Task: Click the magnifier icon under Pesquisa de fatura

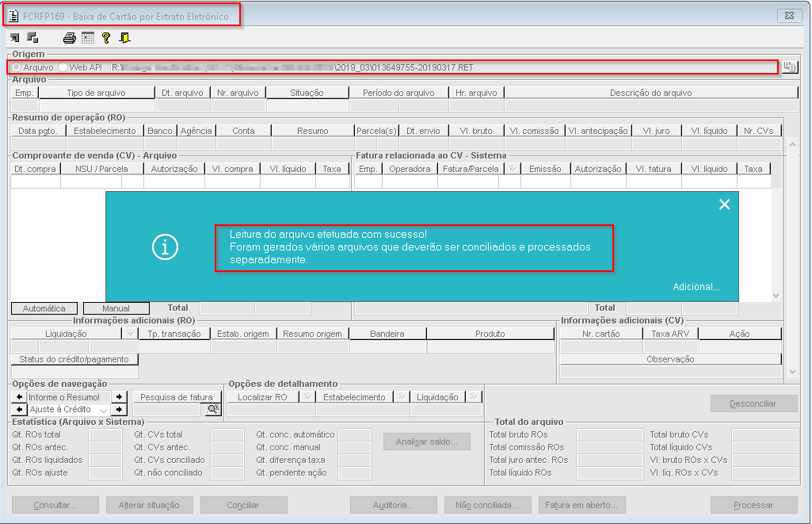Action: [x=212, y=410]
